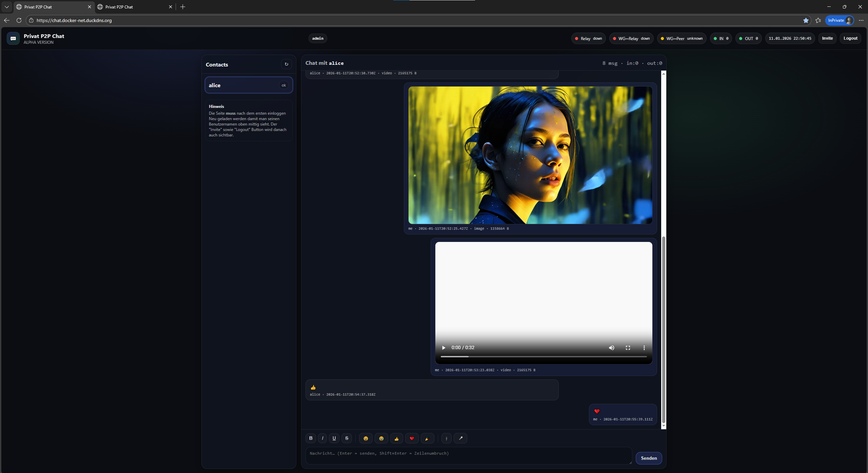This screenshot has height=473, width=868.
Task: Insert red heart emoji from toolbar
Action: coord(412,438)
